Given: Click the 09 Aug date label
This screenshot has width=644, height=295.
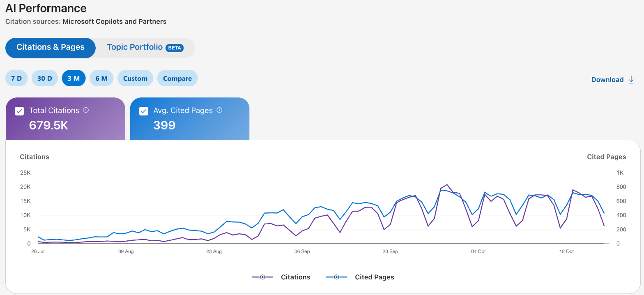Looking at the screenshot, I should (126, 251).
